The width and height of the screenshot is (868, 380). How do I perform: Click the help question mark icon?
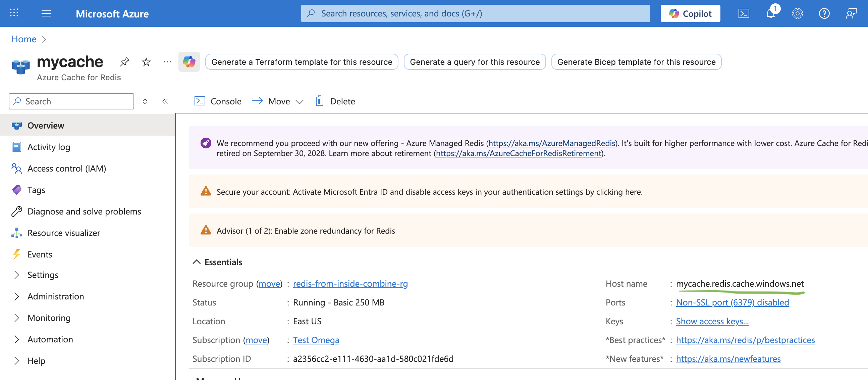[x=824, y=13]
